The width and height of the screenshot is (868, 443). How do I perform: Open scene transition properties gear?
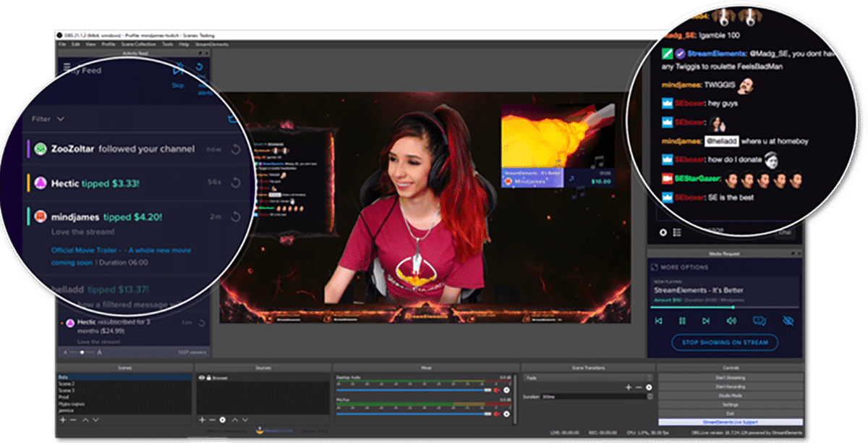(x=649, y=387)
